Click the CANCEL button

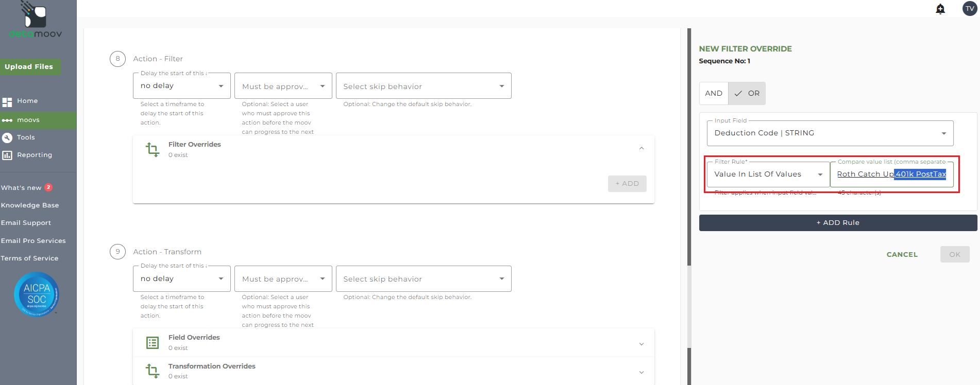pos(902,254)
